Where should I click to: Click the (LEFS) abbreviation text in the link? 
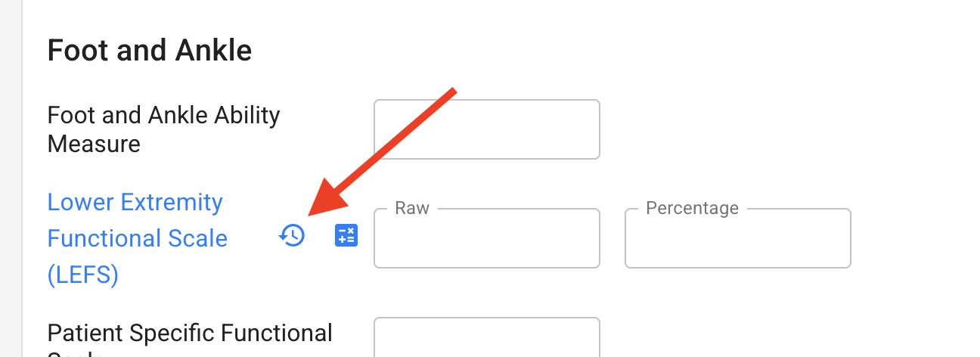(x=83, y=275)
